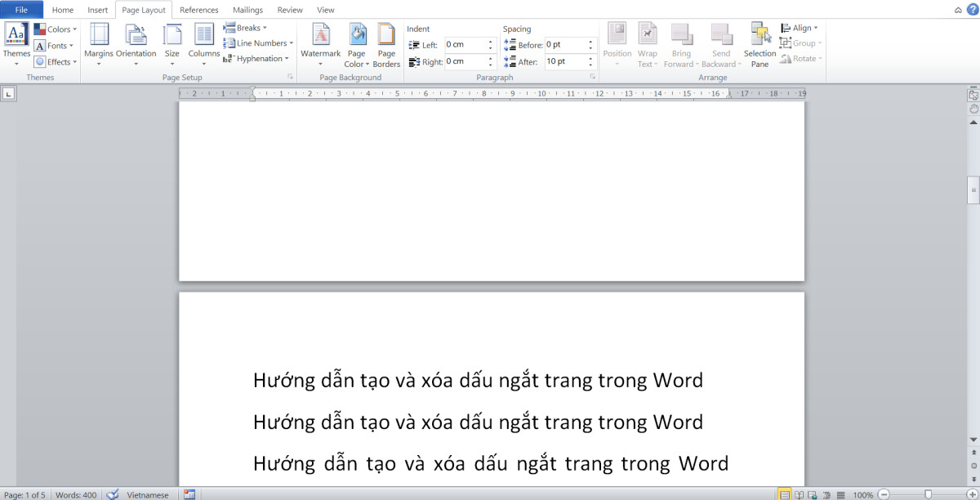Switch to Full Screen Reading view
This screenshot has height=500, width=980.
pyautogui.click(x=799, y=494)
